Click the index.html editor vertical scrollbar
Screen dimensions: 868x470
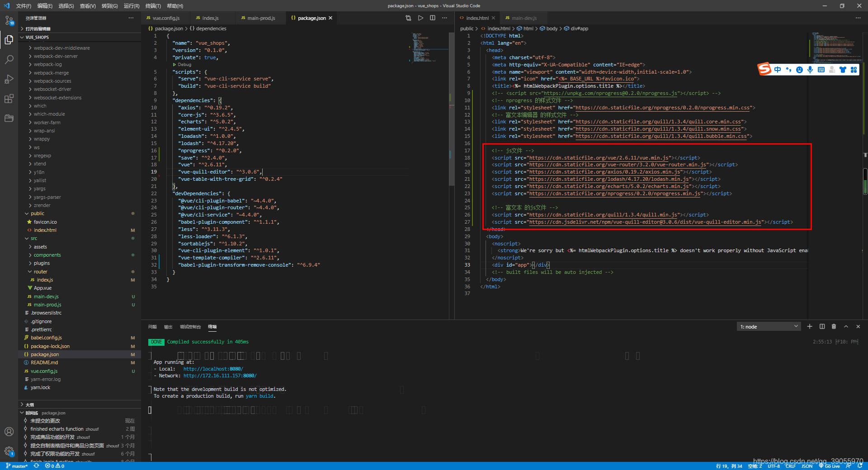point(865,181)
